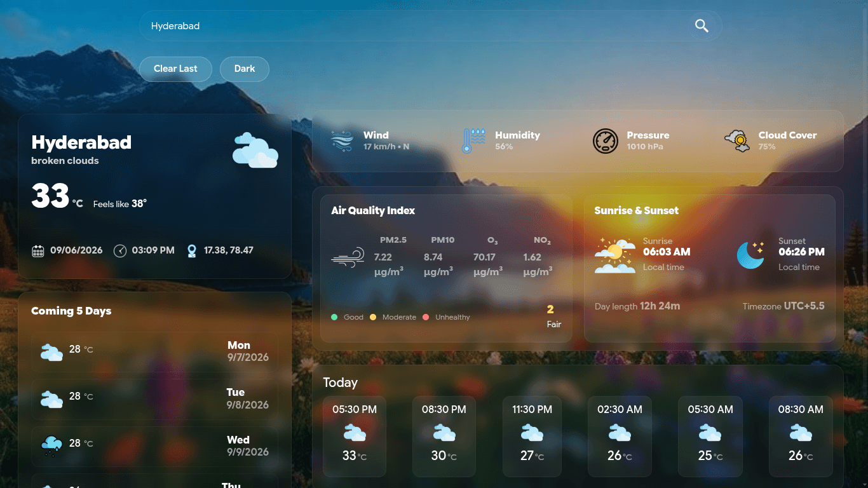Click the 'Feels like 38°' text
Screen dimensions: 868x488
click(120, 204)
